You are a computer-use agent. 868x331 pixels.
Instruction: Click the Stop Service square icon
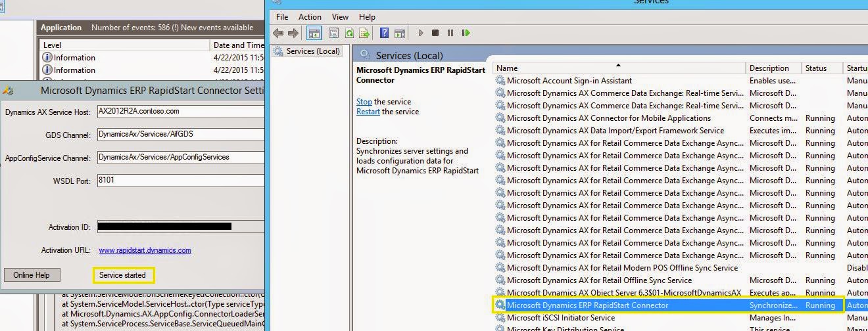coord(435,33)
